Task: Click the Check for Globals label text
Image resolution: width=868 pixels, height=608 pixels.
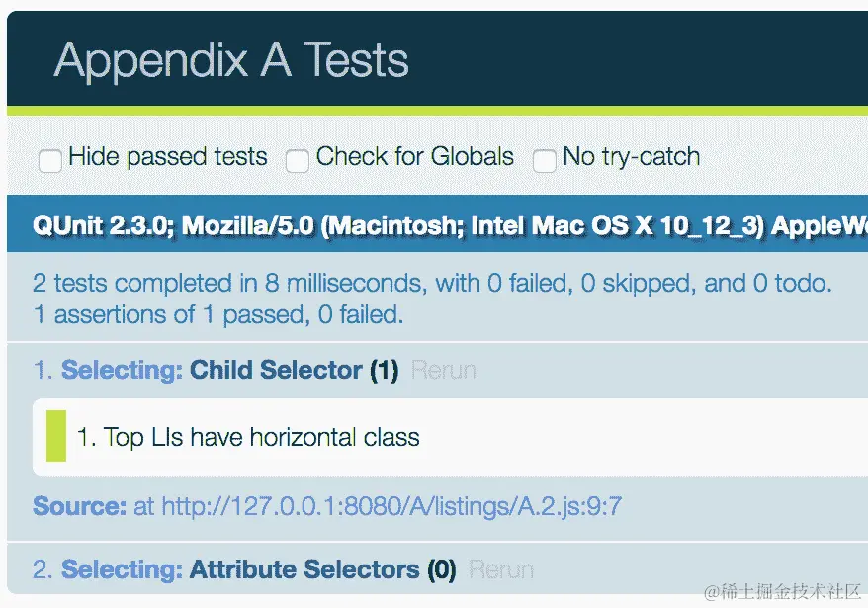Action: pos(414,157)
